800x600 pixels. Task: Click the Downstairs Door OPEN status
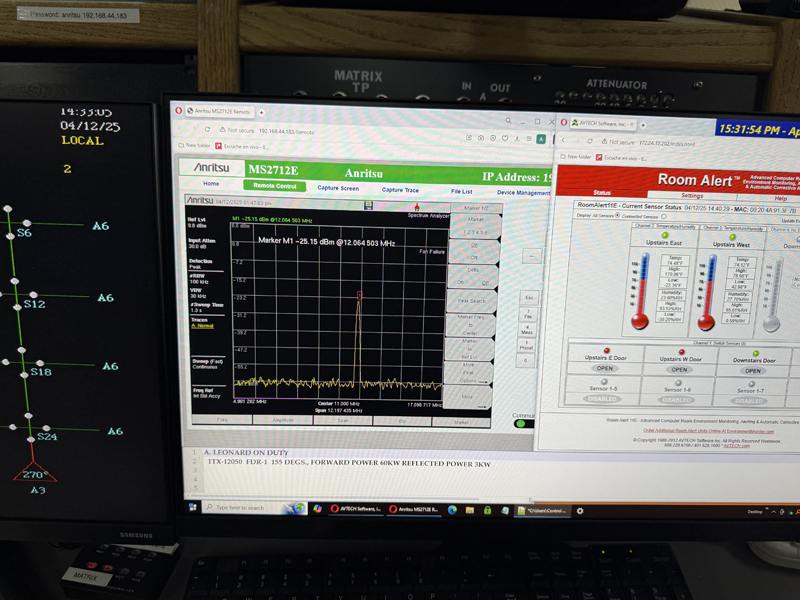tap(753, 370)
